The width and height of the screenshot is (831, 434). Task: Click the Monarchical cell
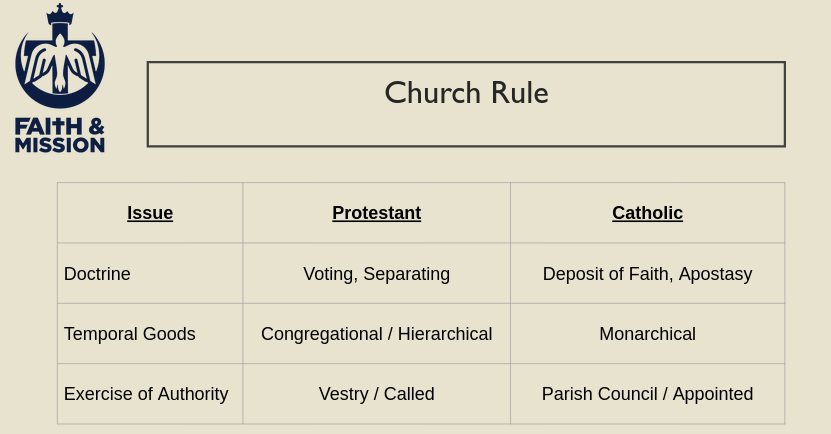point(647,334)
